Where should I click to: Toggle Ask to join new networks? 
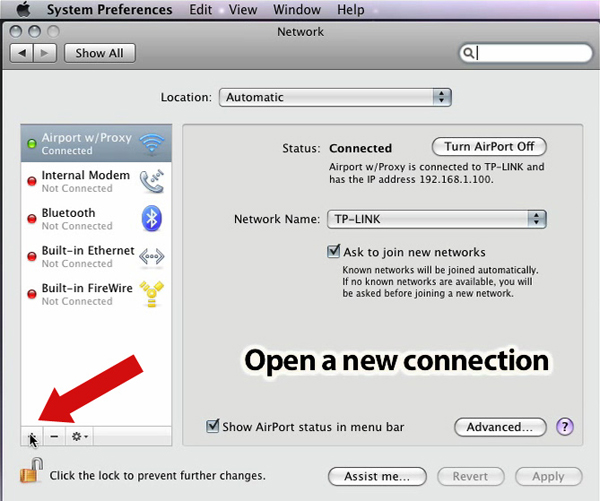click(x=334, y=252)
